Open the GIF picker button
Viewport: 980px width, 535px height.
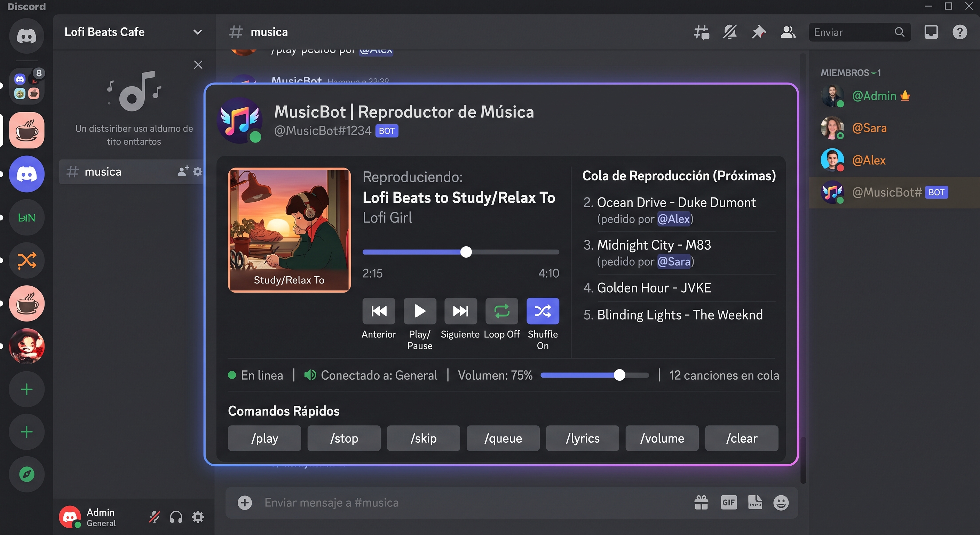tap(728, 503)
